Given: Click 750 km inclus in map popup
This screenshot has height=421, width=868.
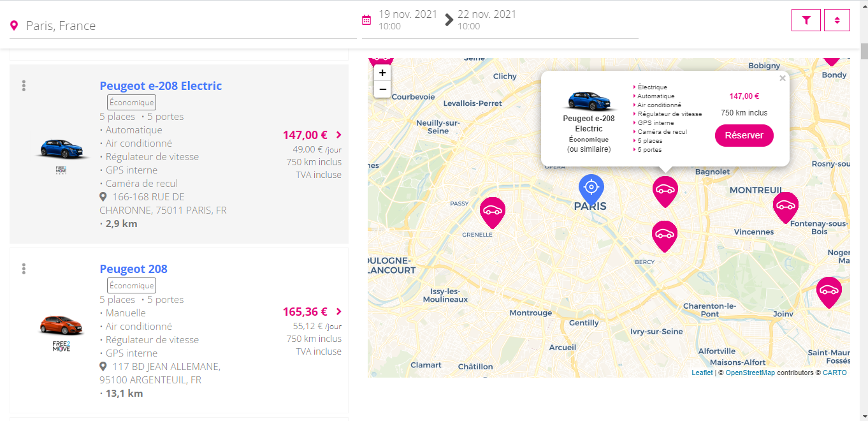Looking at the screenshot, I should 744,113.
